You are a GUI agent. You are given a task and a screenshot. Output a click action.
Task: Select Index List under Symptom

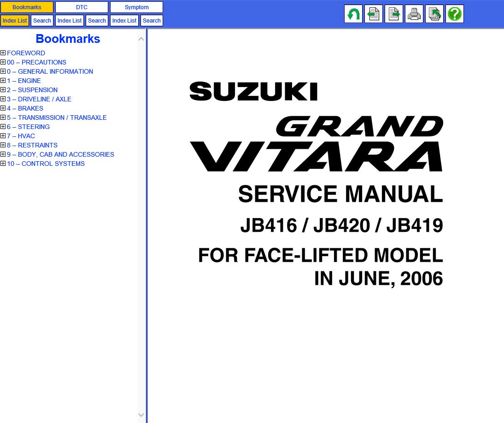(x=124, y=21)
